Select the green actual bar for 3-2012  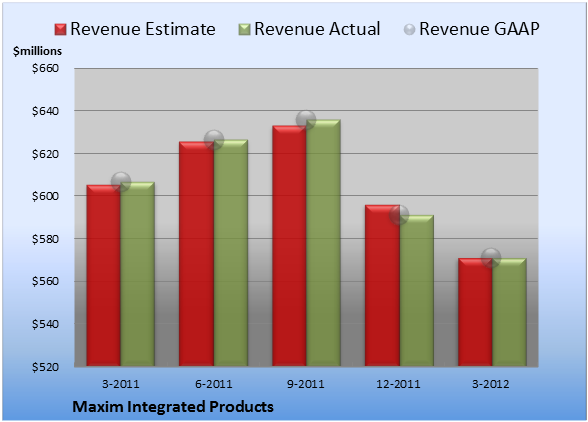click(x=509, y=312)
